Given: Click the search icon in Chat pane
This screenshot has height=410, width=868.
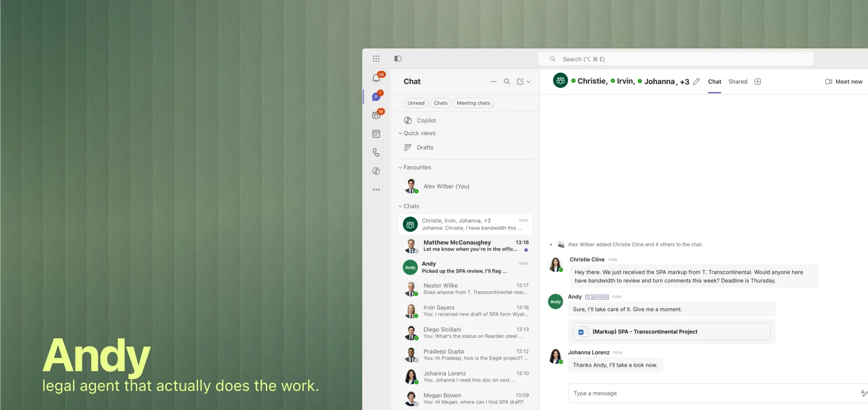Looking at the screenshot, I should tap(507, 81).
